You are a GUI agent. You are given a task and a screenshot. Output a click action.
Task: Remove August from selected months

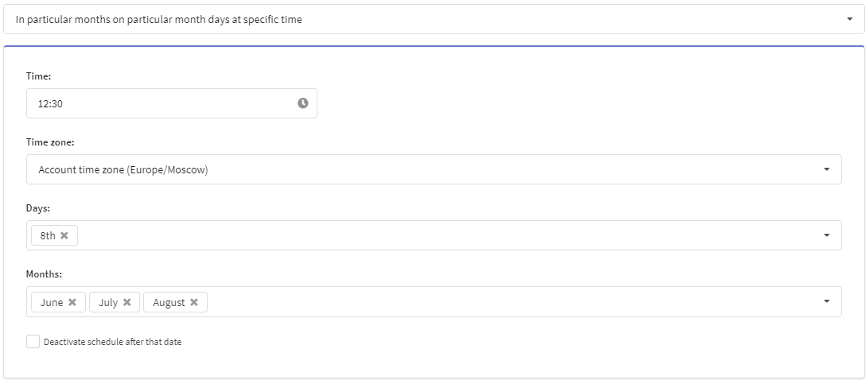(x=194, y=302)
